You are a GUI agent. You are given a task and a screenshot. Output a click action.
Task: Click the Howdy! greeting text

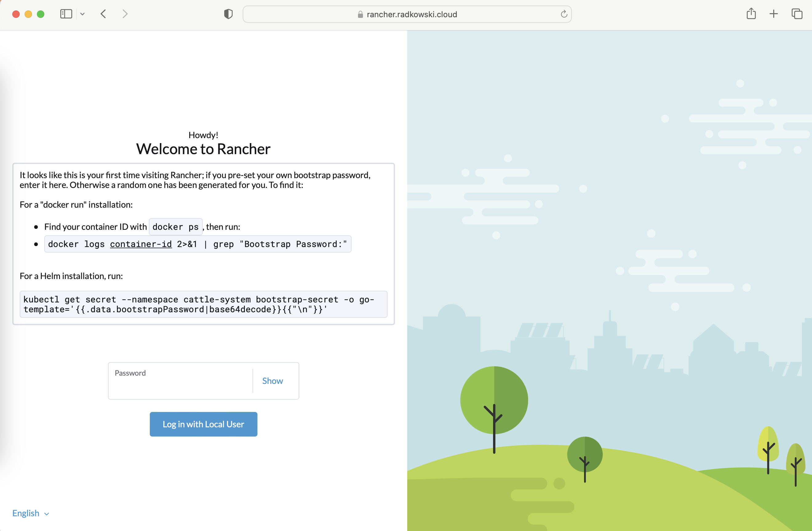pyautogui.click(x=203, y=135)
